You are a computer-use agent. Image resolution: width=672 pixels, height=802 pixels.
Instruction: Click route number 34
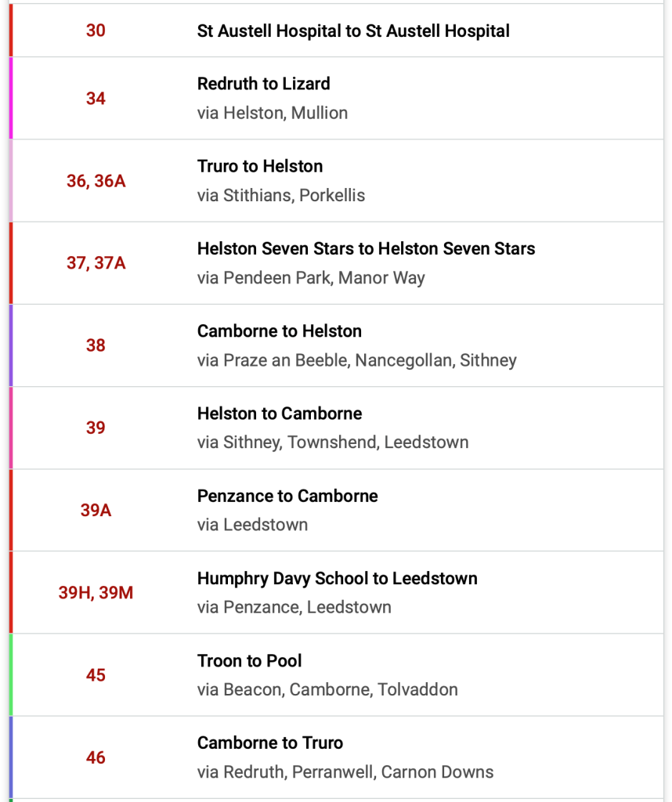click(96, 99)
